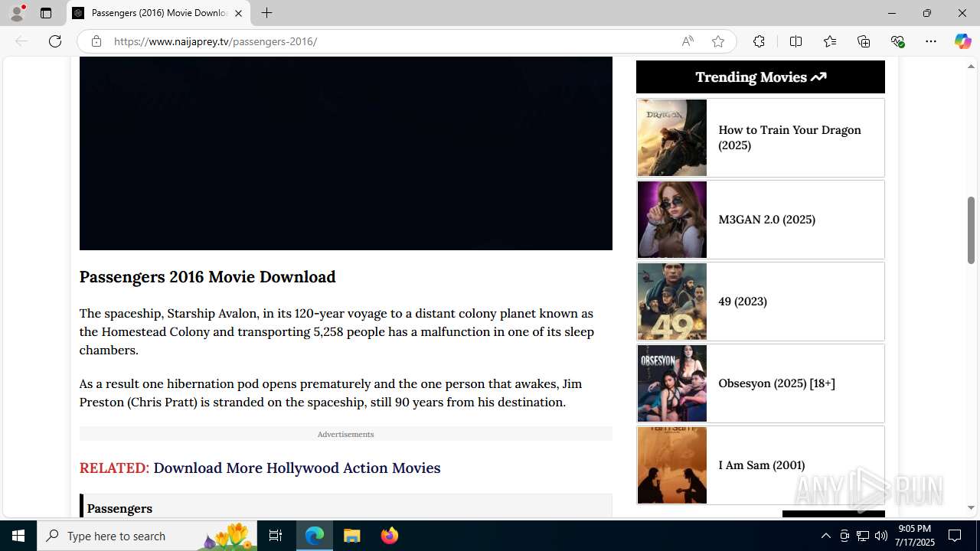Open the notification center
This screenshot has width=980, height=551.
pyautogui.click(x=955, y=536)
